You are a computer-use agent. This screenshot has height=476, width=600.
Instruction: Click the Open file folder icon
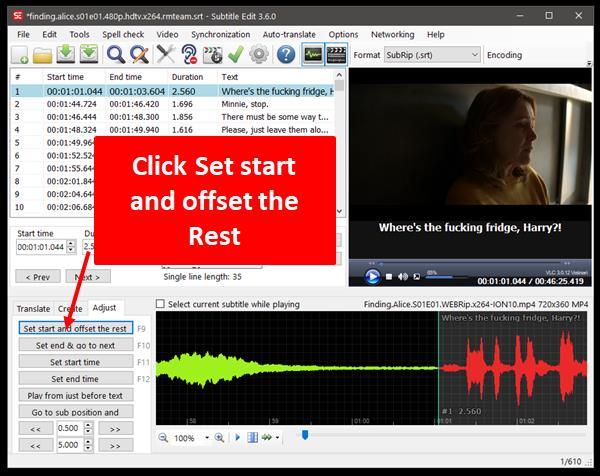click(x=42, y=55)
